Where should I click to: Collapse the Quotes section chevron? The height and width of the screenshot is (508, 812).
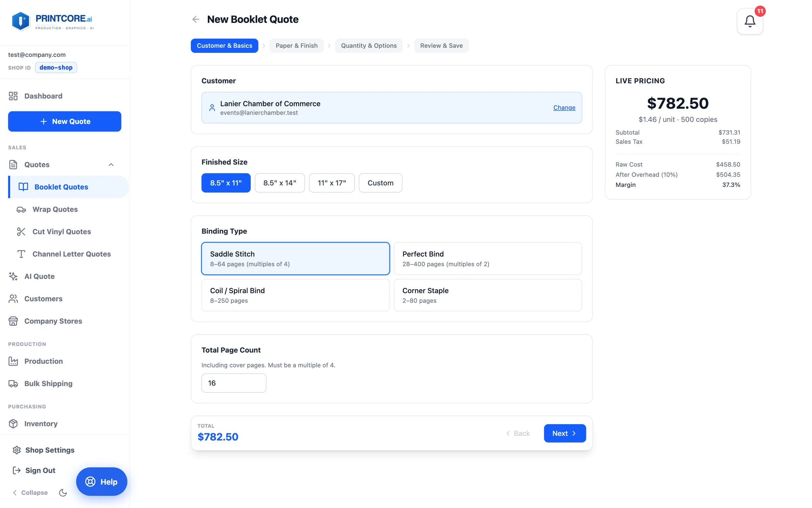(x=111, y=165)
